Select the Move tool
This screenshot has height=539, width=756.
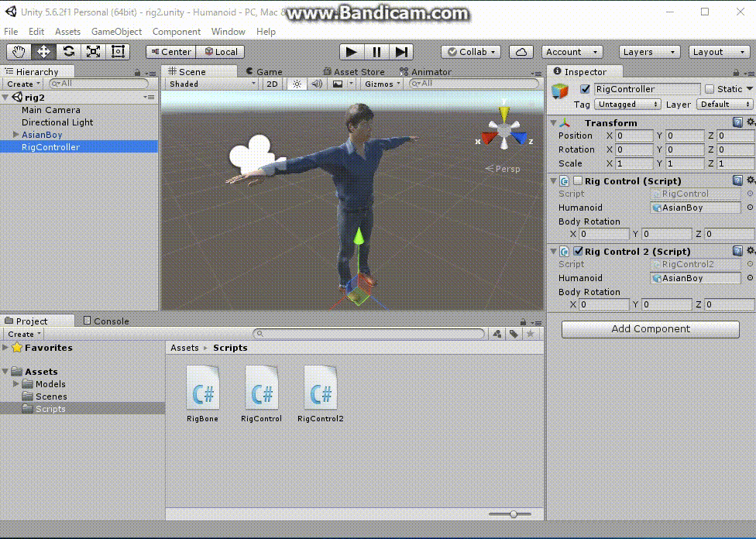pyautogui.click(x=44, y=52)
